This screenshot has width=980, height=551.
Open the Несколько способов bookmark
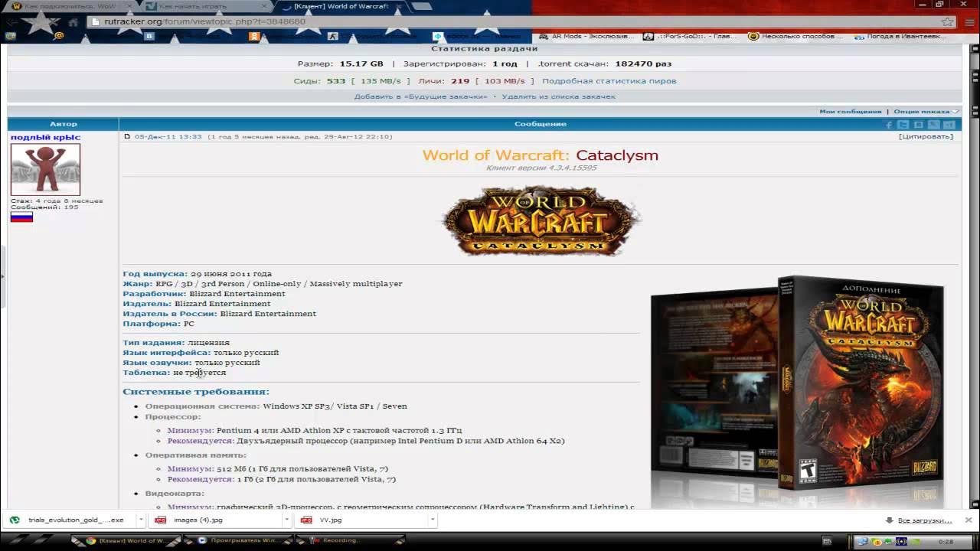pyautogui.click(x=795, y=36)
